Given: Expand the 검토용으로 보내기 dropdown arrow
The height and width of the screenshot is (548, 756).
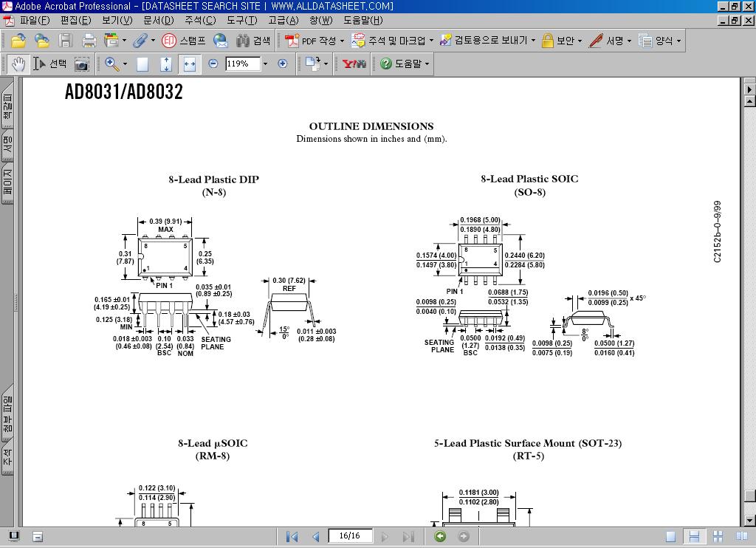Looking at the screenshot, I should tap(533, 41).
